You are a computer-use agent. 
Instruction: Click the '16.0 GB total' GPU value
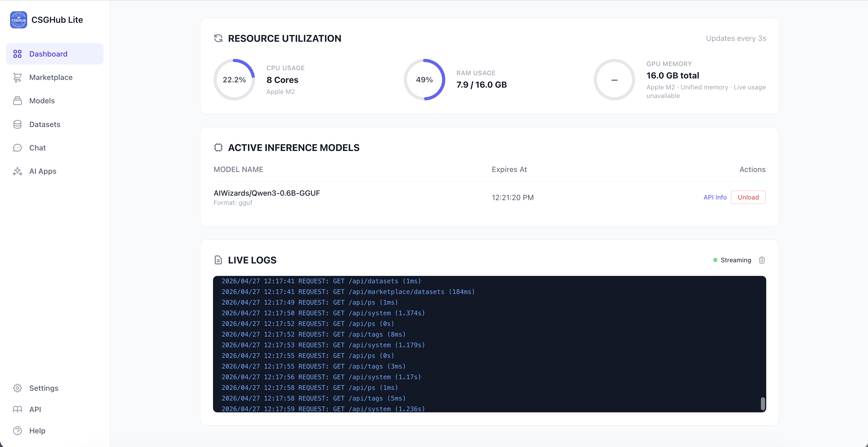672,75
